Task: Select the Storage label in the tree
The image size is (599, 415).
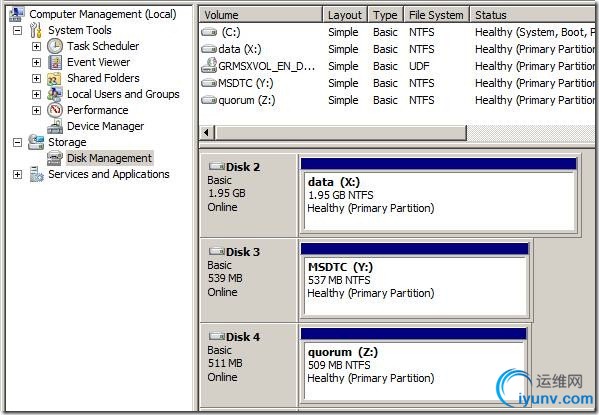Action: pos(67,143)
